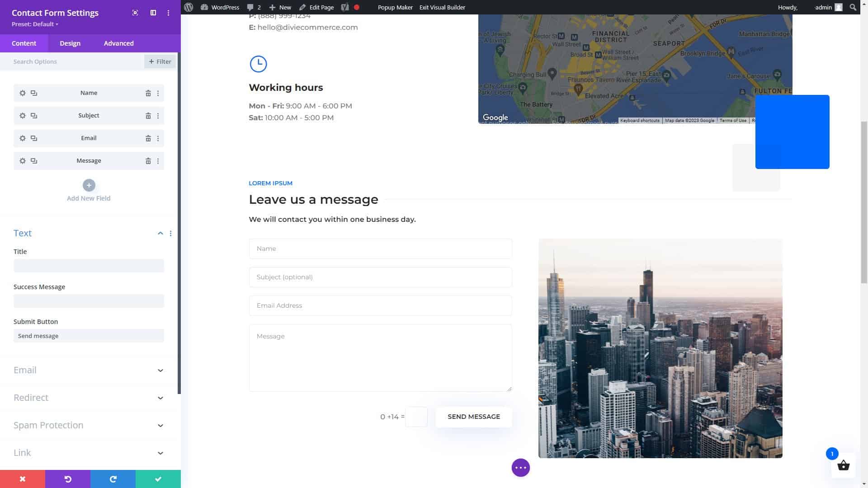Discard changes with red X button

tap(23, 479)
